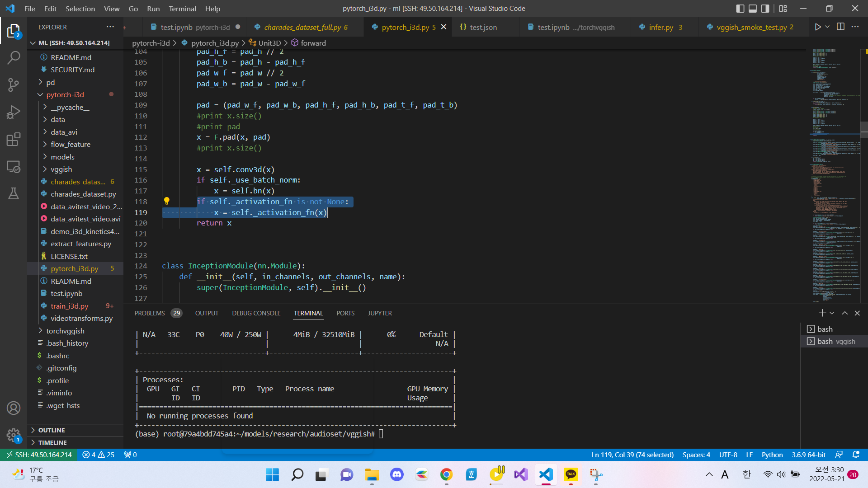
Task: Click the lightbulb code action on line 118
Action: pos(167,201)
